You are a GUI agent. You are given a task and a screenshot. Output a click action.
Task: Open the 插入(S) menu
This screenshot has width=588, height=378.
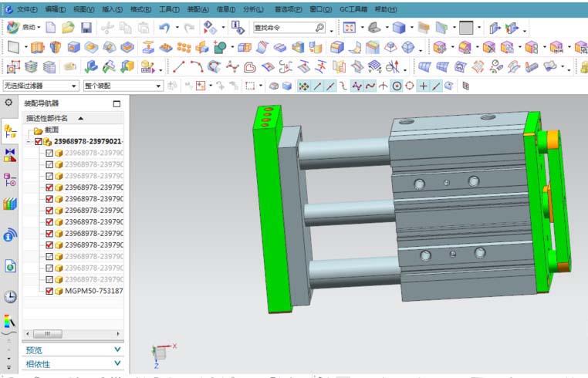[x=112, y=9]
